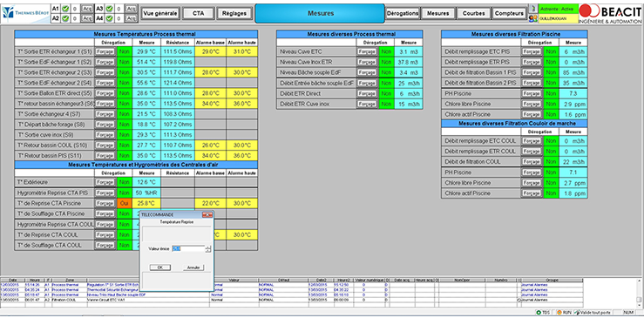Click the A1 green checkmark status icon

pyautogui.click(x=65, y=8)
